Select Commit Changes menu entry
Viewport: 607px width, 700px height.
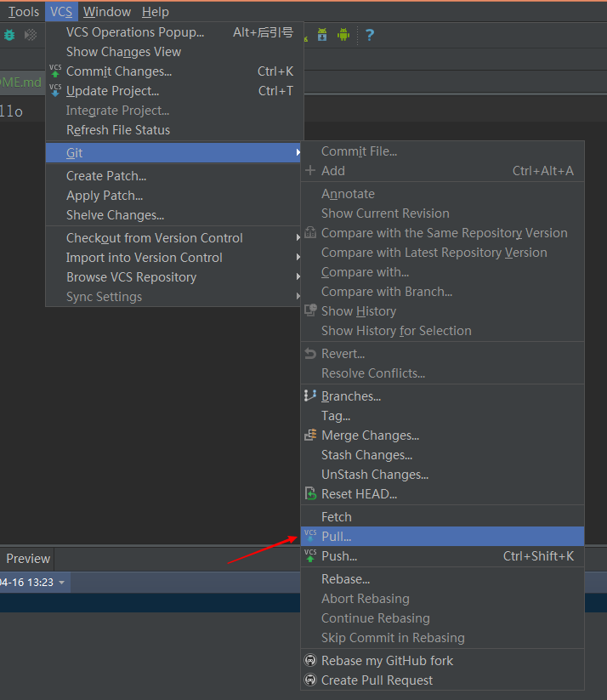[x=174, y=71]
